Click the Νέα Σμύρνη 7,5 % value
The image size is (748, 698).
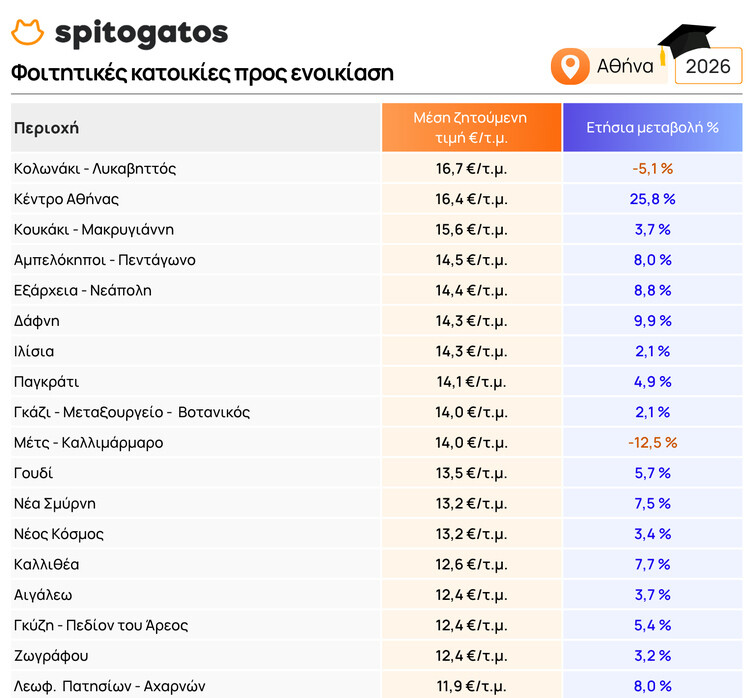(x=653, y=503)
